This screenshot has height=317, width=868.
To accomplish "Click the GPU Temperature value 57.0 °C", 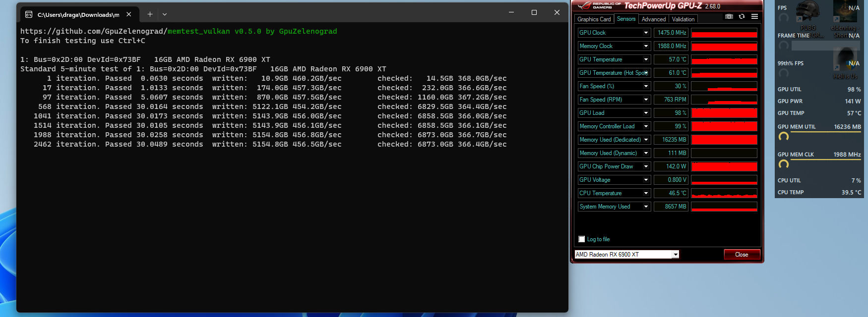I will (671, 59).
